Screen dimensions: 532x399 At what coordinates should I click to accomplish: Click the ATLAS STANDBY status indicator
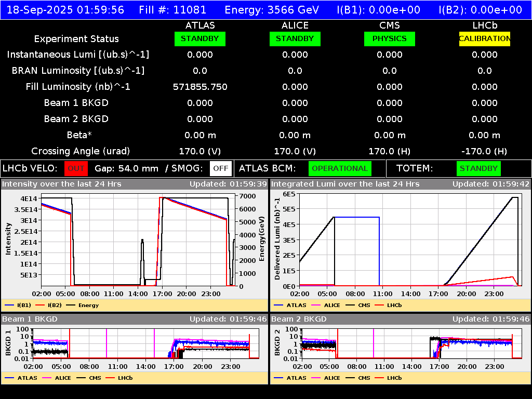(200, 38)
